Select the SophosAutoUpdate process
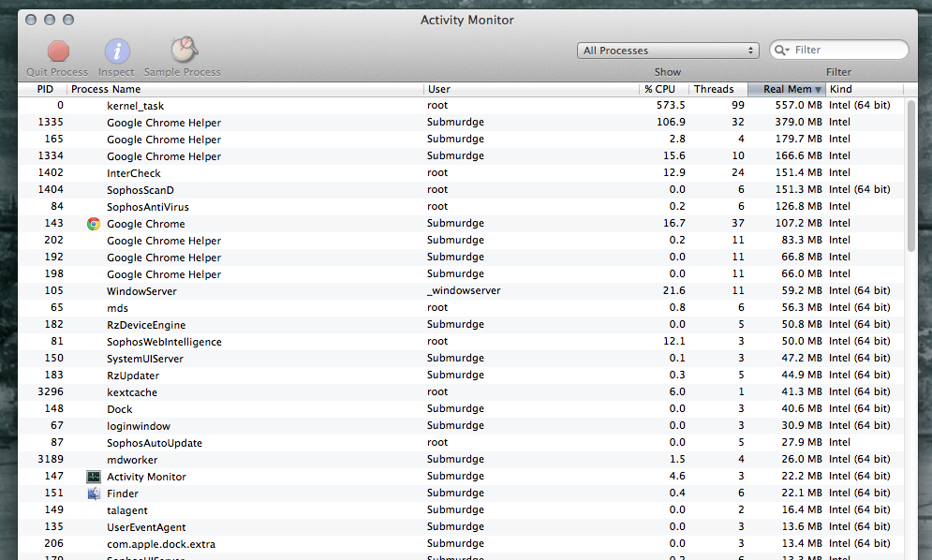This screenshot has width=932, height=560. 461,442
